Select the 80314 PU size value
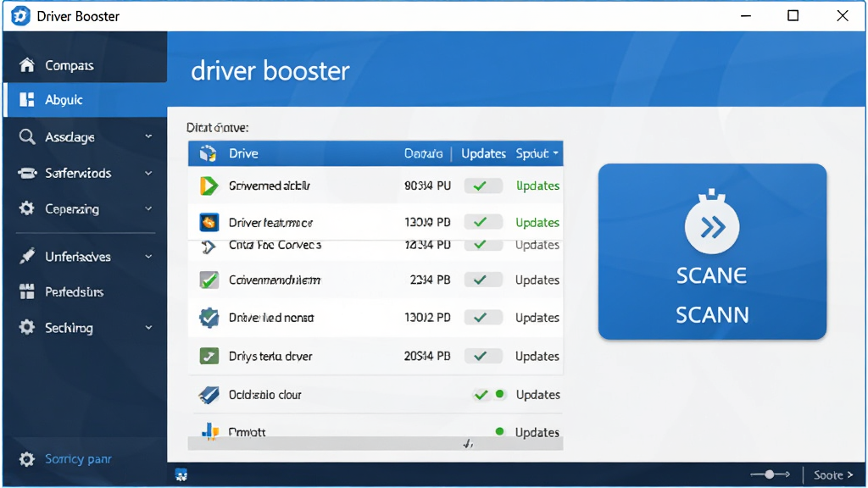The image size is (868, 488). pyautogui.click(x=427, y=186)
